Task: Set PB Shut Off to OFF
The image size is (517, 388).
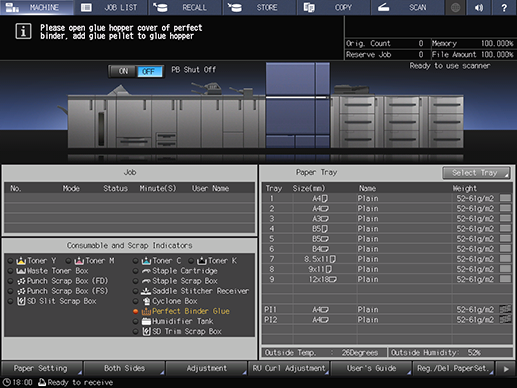Action: [149, 71]
